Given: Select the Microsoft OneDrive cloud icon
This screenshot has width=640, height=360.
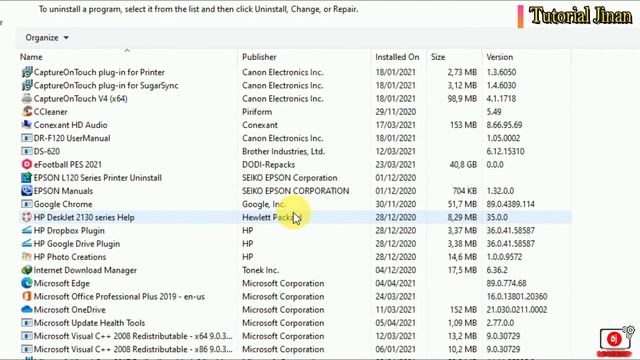Looking at the screenshot, I should point(27,309).
